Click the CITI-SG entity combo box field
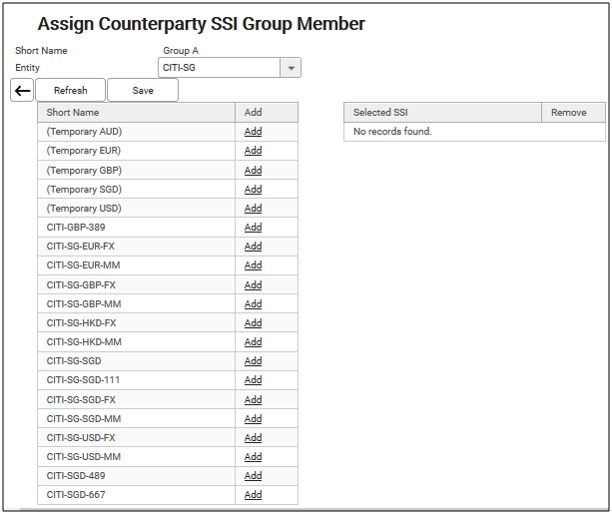612x512 pixels. (x=217, y=68)
